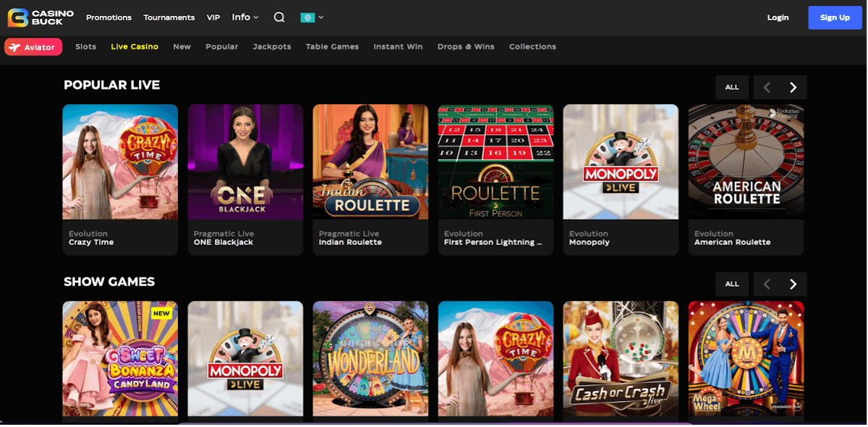Next arrow in Popular Live row
The width and height of the screenshot is (868, 427).
coord(793,87)
